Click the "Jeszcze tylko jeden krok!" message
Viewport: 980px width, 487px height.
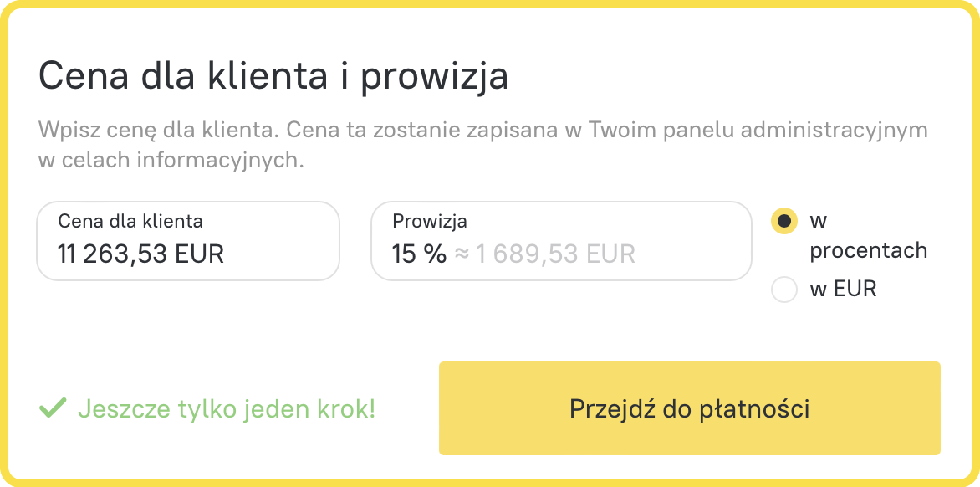[x=227, y=409]
